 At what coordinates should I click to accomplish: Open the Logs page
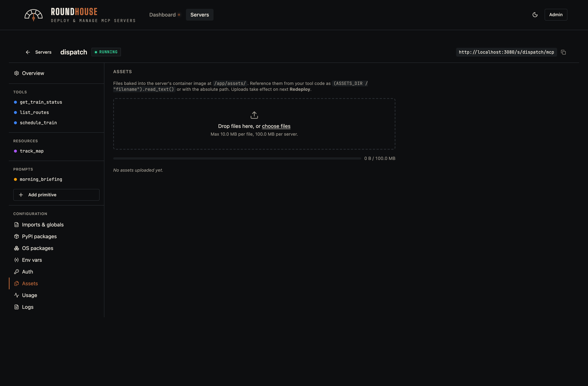coord(56,307)
